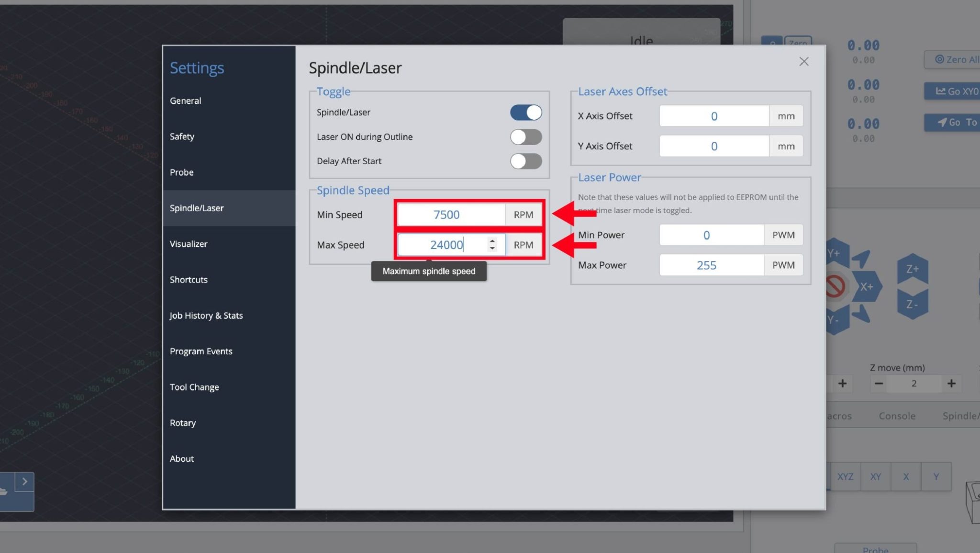This screenshot has width=980, height=553.
Task: Open the Tool Change settings section
Action: 194,387
